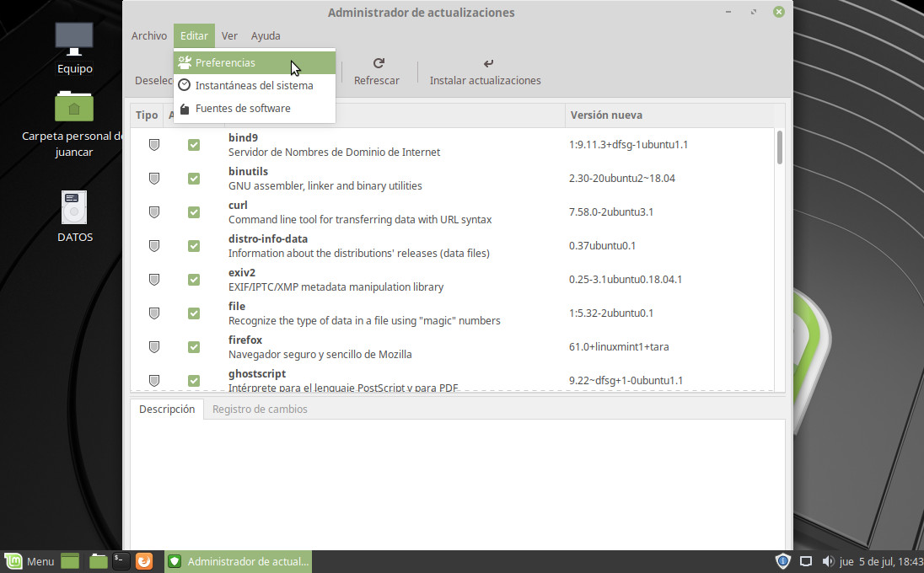Open the Ayuda menu

(x=266, y=36)
